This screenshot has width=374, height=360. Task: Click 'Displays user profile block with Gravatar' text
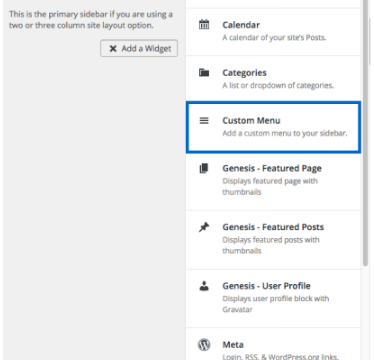(276, 304)
